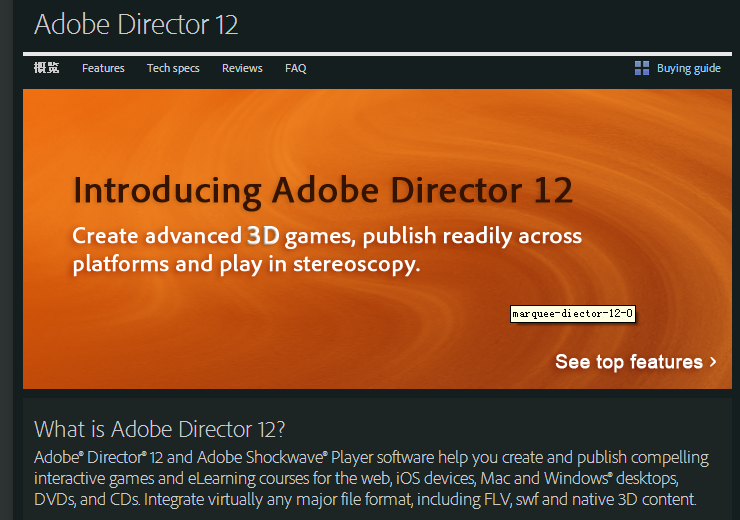The width and height of the screenshot is (740, 520).
Task: Click the Introducing Adobe Director 12 banner headline
Action: coord(323,191)
